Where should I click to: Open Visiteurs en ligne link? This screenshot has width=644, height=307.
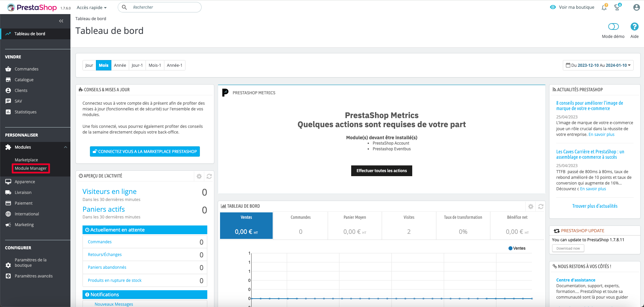click(109, 192)
